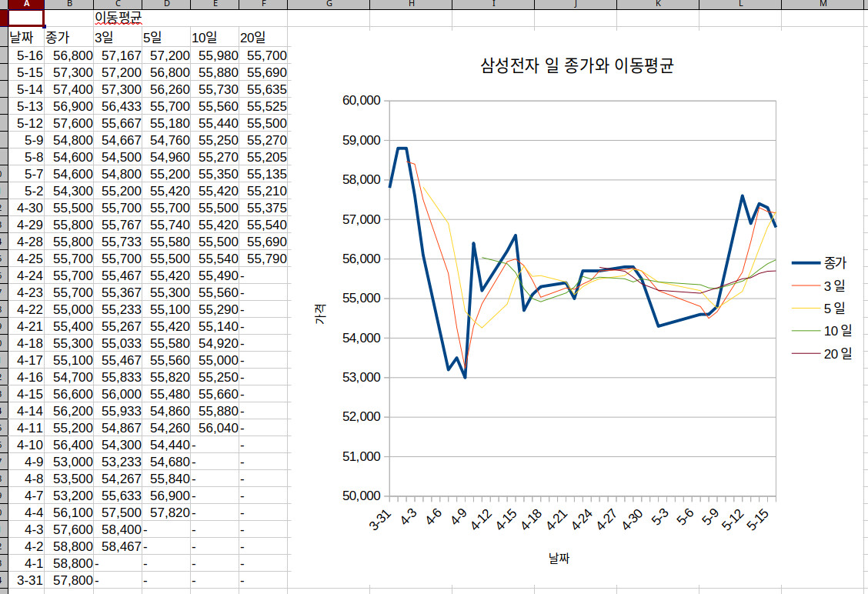Click the 10일 column header cell
Viewport: 868px width, 594px height.
[x=215, y=38]
